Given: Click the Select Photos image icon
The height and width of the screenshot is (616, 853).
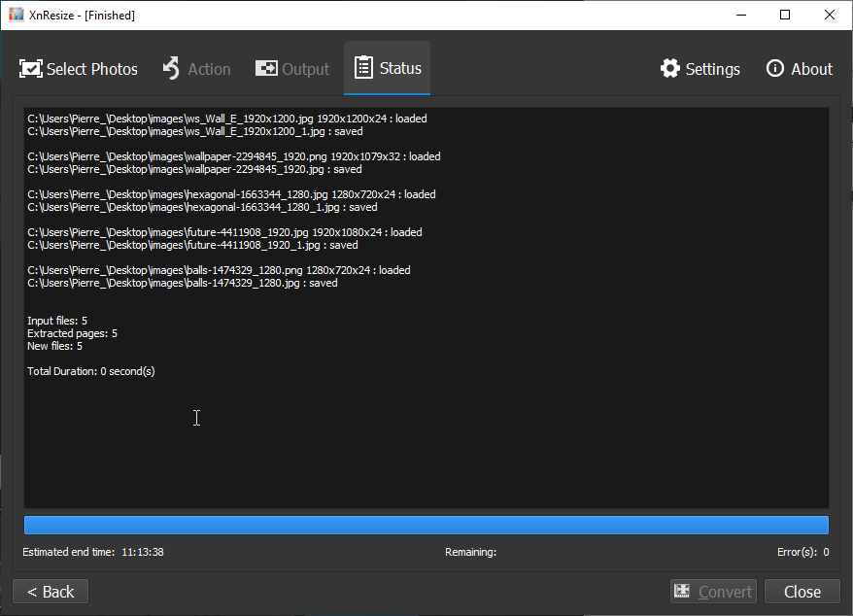Looking at the screenshot, I should point(31,69).
